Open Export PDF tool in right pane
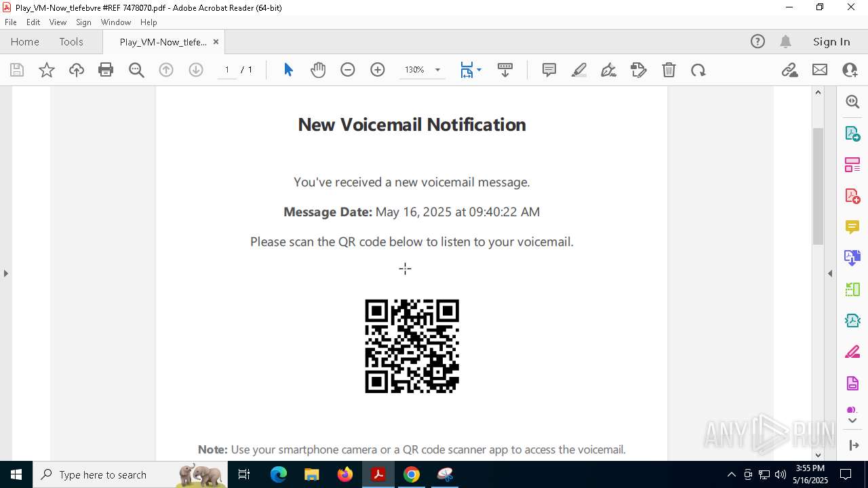 [852, 133]
